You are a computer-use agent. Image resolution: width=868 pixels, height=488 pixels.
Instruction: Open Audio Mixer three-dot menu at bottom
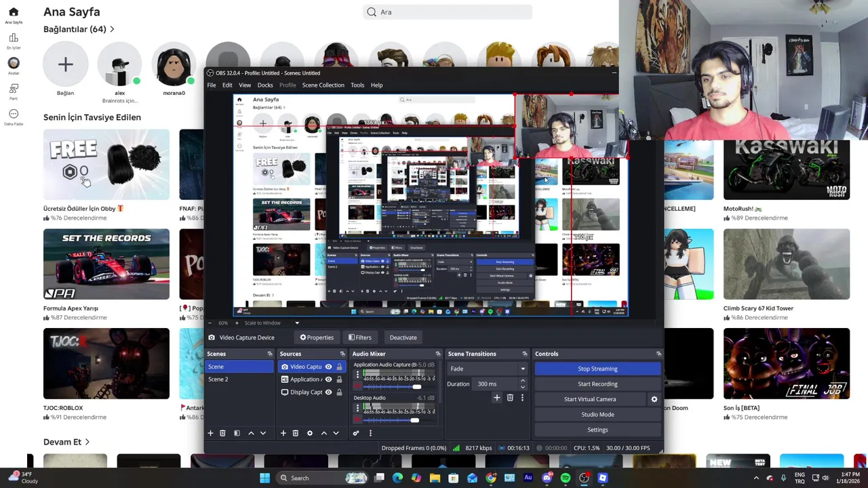coord(370,433)
